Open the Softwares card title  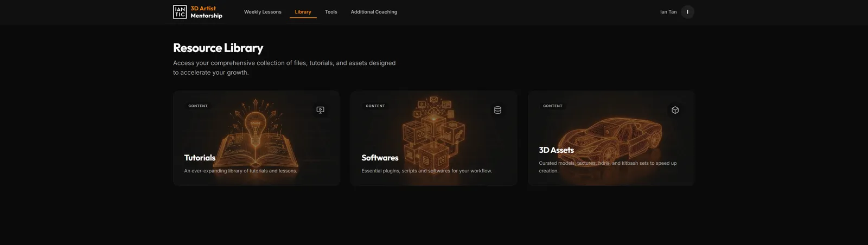click(x=380, y=158)
